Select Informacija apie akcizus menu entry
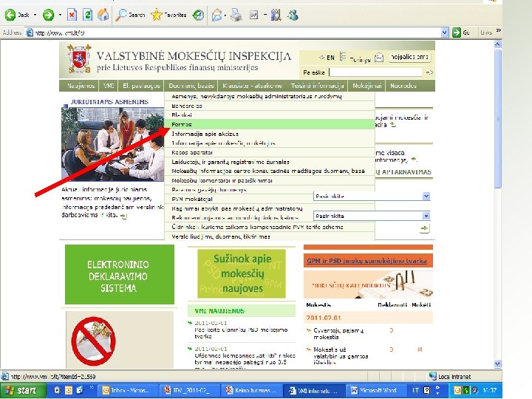Image resolution: width=532 pixels, height=399 pixels. (270, 134)
